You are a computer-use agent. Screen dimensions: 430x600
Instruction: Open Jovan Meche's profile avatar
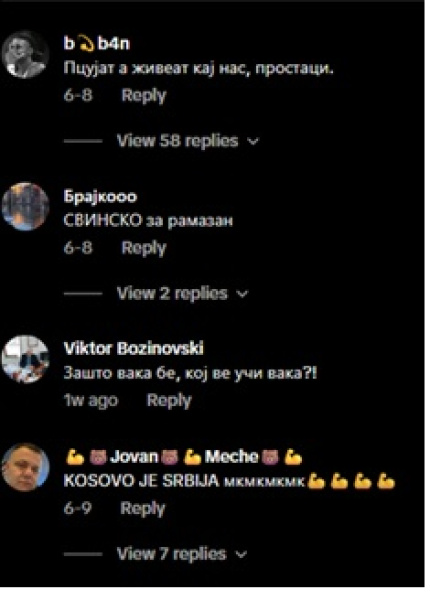tap(25, 467)
